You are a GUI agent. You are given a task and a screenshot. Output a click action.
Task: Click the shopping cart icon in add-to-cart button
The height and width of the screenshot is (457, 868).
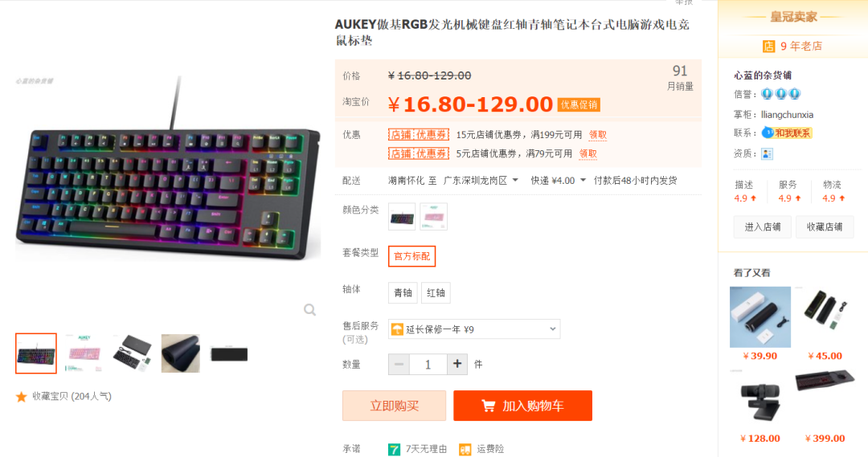point(489,406)
